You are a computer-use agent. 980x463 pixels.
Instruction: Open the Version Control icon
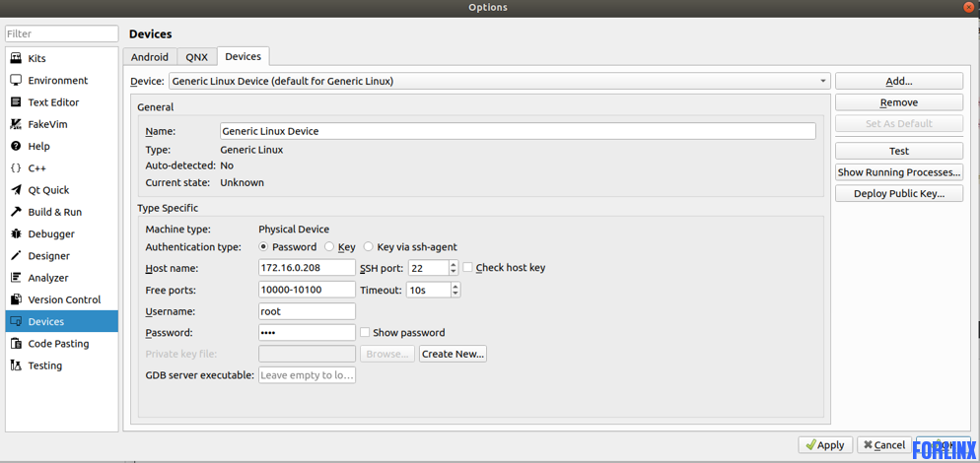(16, 299)
